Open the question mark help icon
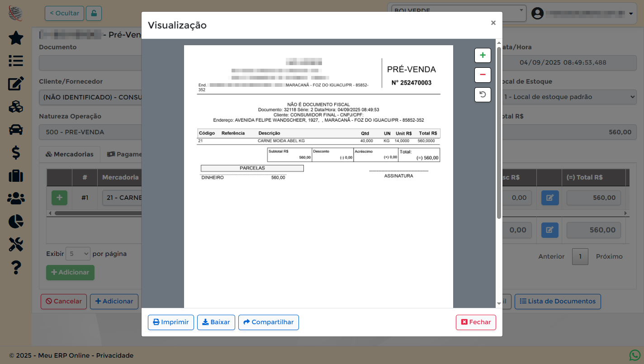The height and width of the screenshot is (364, 644). tap(16, 268)
